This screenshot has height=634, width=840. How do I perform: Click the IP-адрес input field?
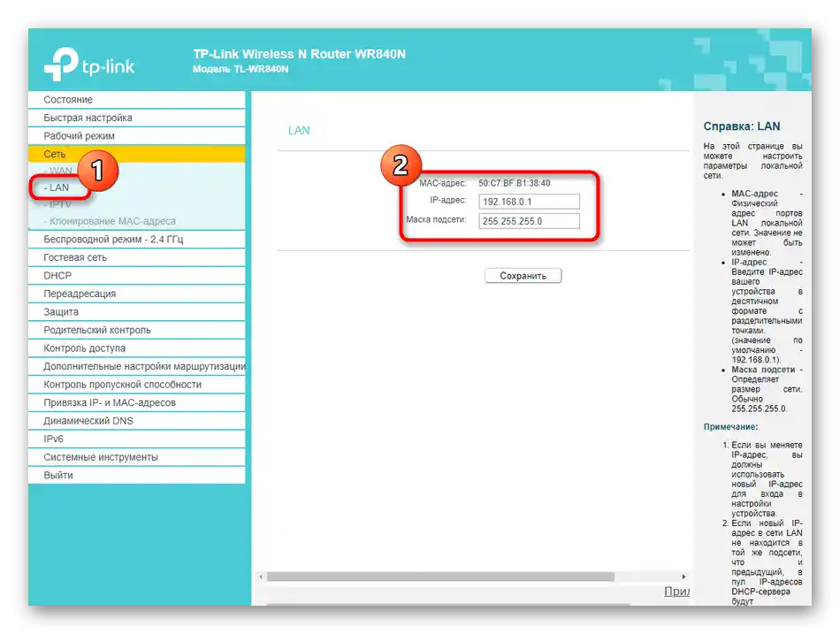[530, 202]
